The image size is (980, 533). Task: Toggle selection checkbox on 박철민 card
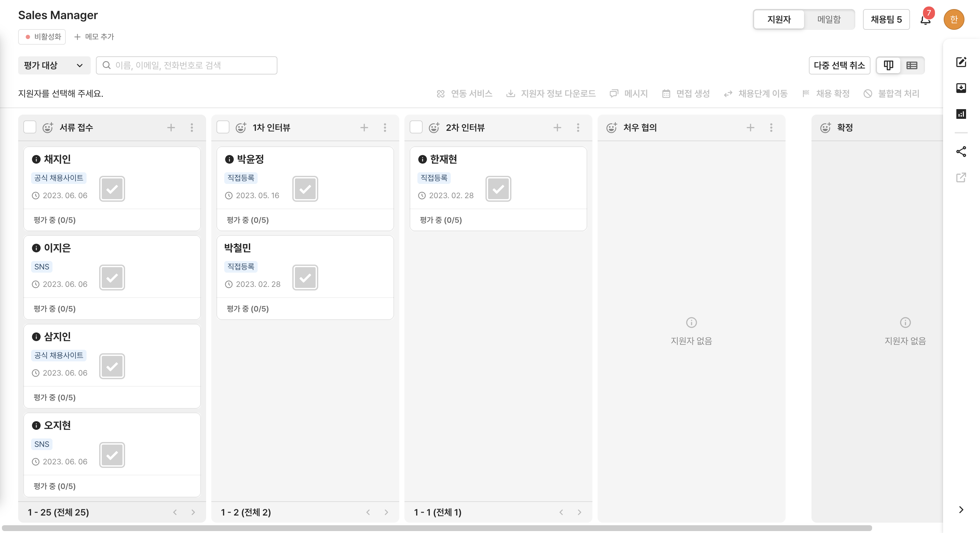point(305,278)
